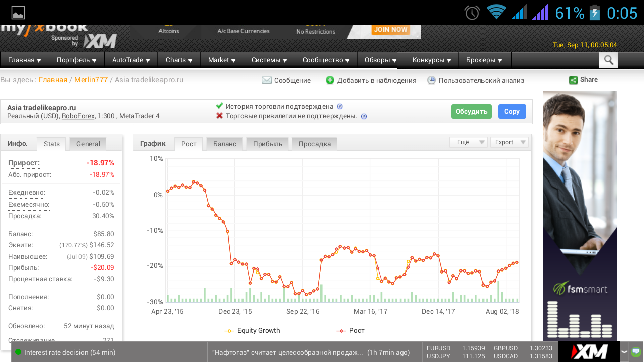Screen dimensions: 644x362
Task: Switch to the General tab
Action: (88, 144)
